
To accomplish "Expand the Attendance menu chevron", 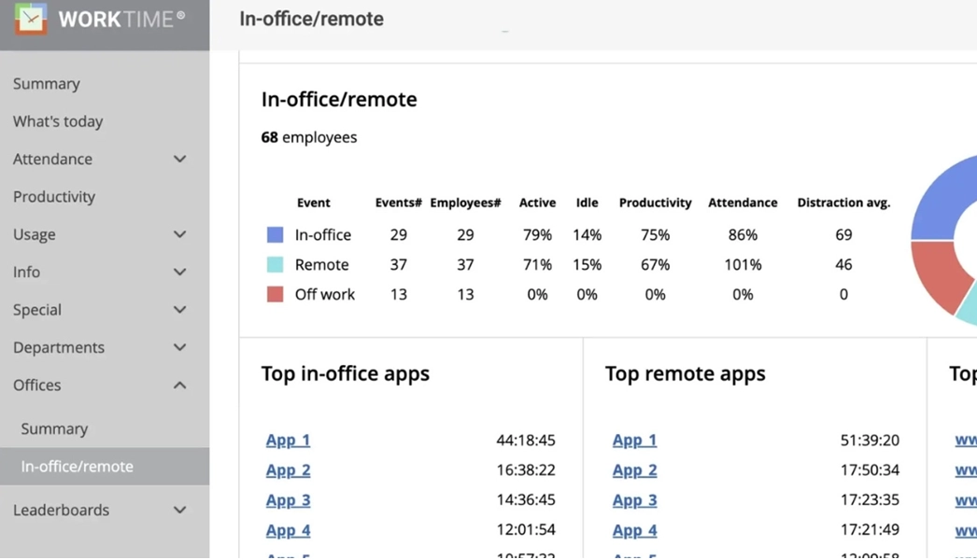I will (x=179, y=160).
